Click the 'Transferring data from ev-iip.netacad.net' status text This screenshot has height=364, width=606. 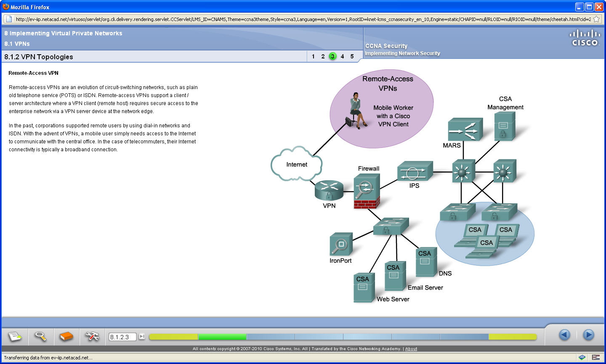click(x=48, y=358)
